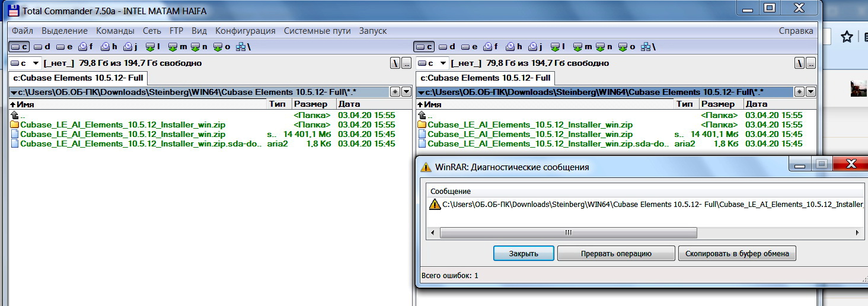Select drive d in right drive bar
Image resolution: width=868 pixels, height=306 pixels.
[446, 46]
